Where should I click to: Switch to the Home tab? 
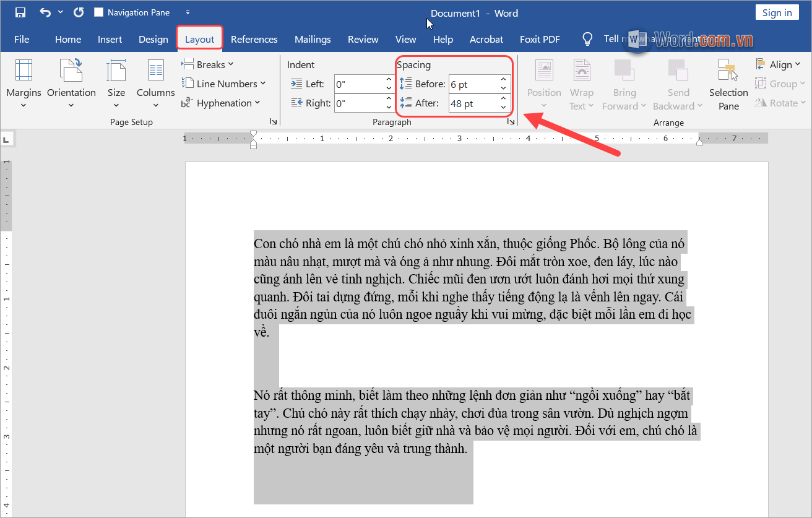point(67,39)
